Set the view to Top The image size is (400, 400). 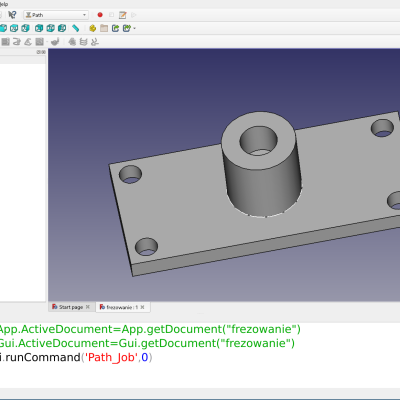(x=14, y=28)
